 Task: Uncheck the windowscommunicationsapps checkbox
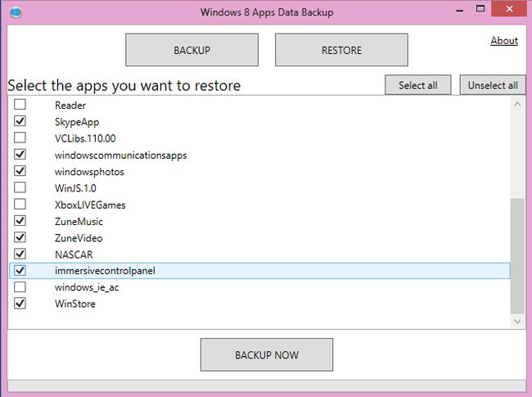click(20, 154)
